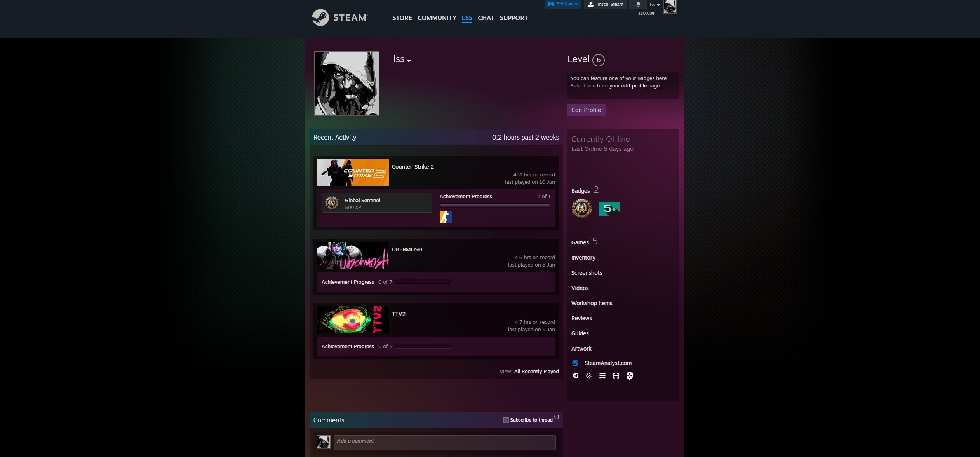Click the SteamAnalyst globe icon
The width and height of the screenshot is (980, 457).
click(575, 363)
